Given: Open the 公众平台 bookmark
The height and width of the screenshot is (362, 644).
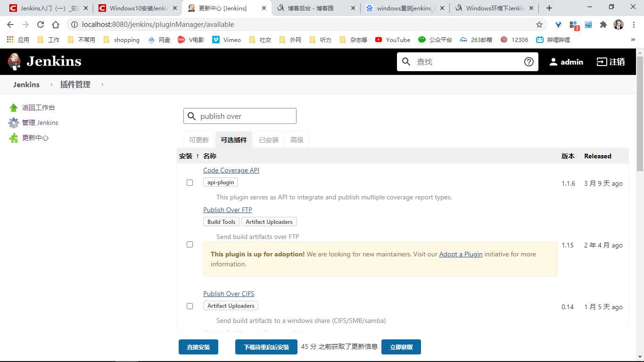Looking at the screenshot, I should coord(435,40).
